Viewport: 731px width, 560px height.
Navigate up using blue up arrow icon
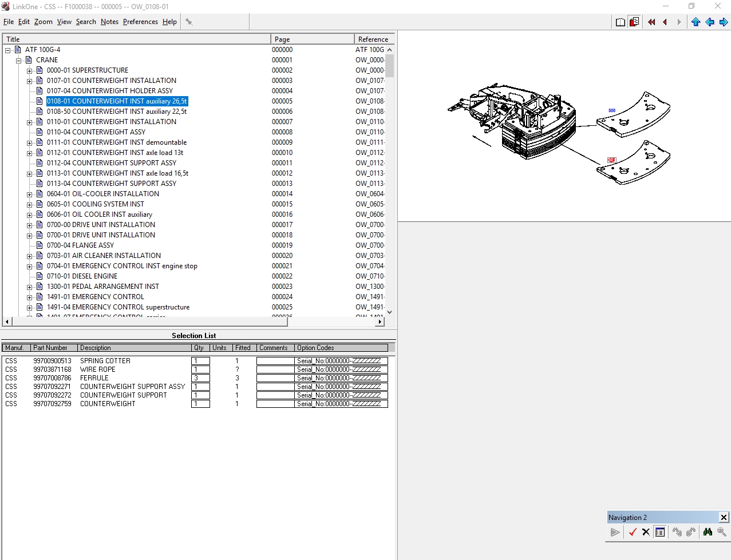pyautogui.click(x=696, y=21)
